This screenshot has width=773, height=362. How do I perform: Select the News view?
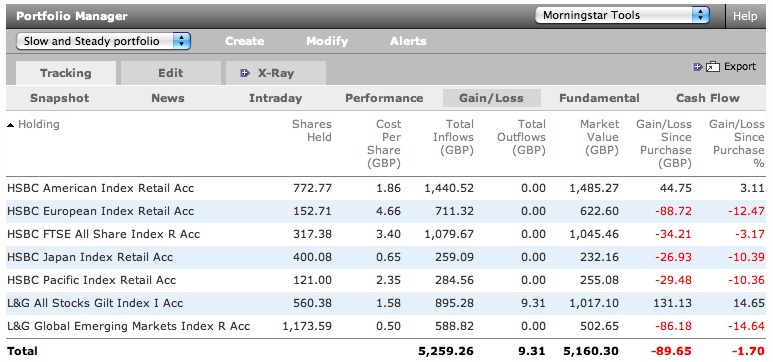(168, 98)
